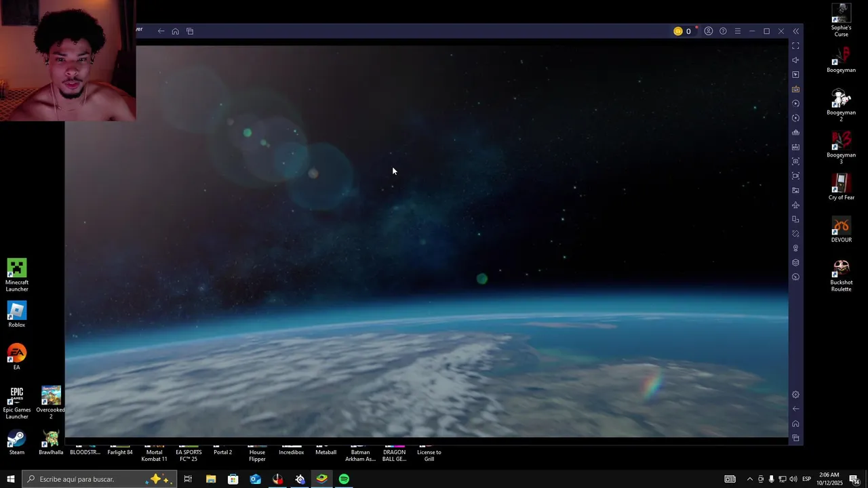Select the House Flipper desktop label
The width and height of the screenshot is (868, 488).
(257, 455)
